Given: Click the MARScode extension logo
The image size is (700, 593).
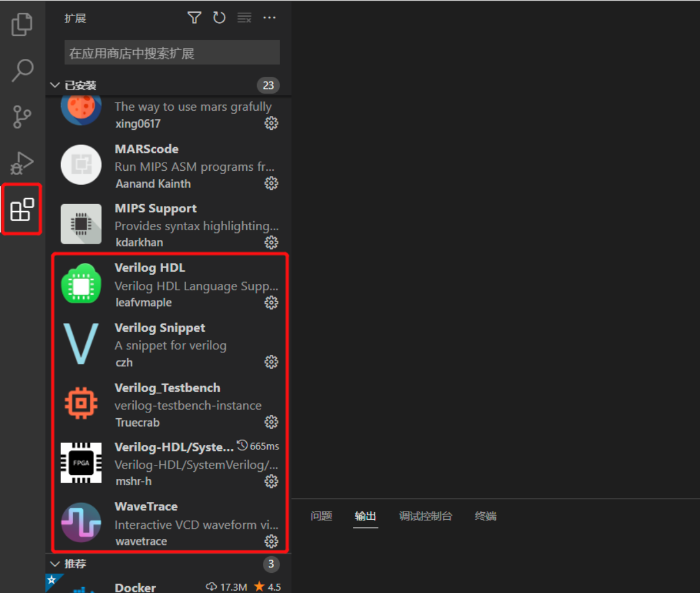Looking at the screenshot, I should [x=81, y=164].
